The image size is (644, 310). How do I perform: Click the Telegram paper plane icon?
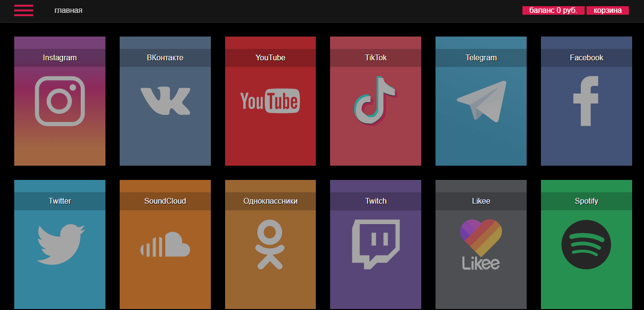coord(481,101)
